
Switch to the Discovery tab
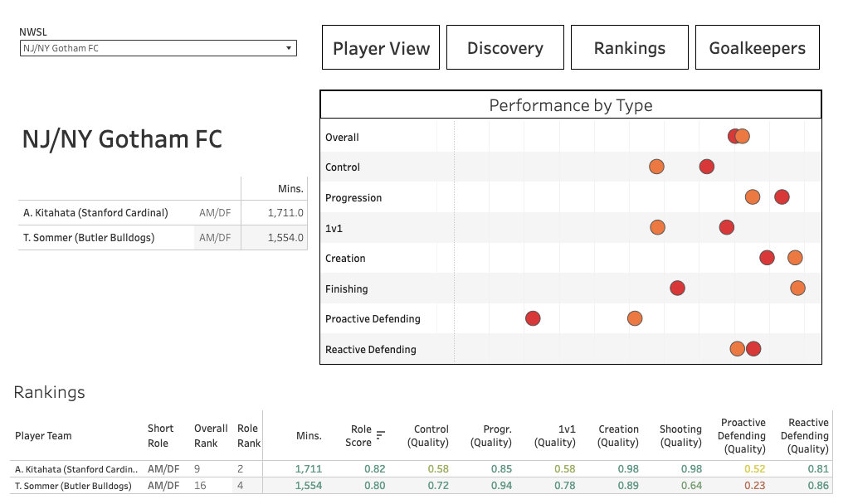[x=504, y=47]
